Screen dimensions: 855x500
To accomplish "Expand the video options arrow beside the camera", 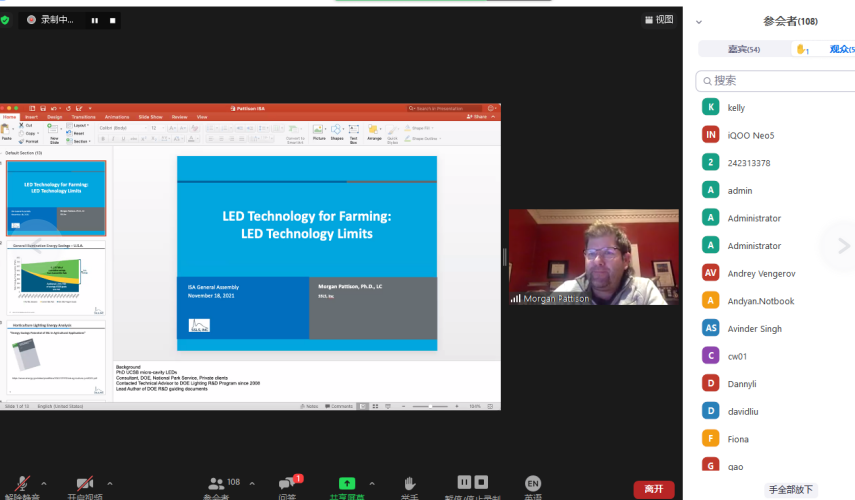I will [x=110, y=484].
